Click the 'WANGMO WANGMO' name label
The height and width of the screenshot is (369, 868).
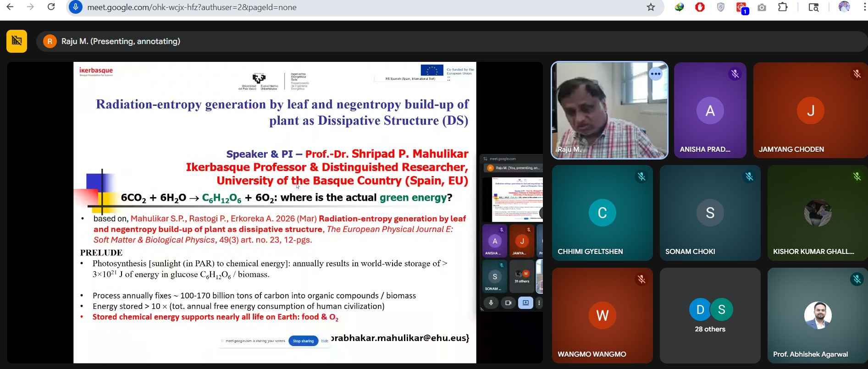pyautogui.click(x=592, y=354)
